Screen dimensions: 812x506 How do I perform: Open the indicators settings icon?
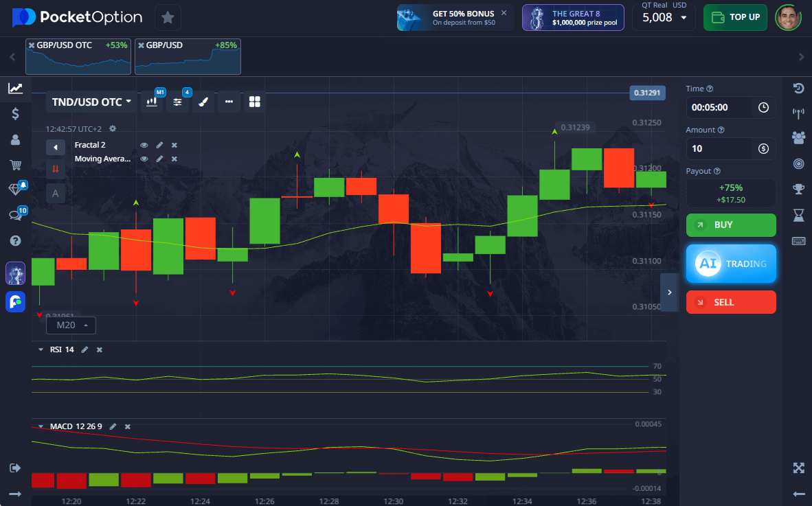[x=177, y=102]
